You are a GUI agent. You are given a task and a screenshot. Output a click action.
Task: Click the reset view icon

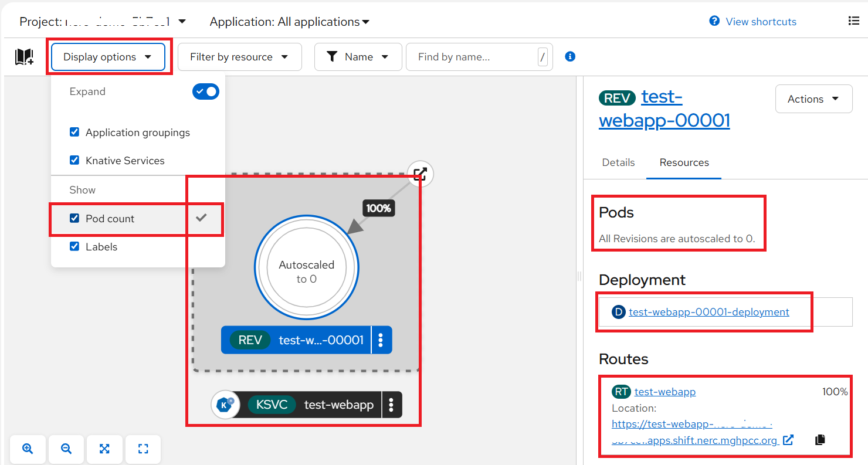143,449
